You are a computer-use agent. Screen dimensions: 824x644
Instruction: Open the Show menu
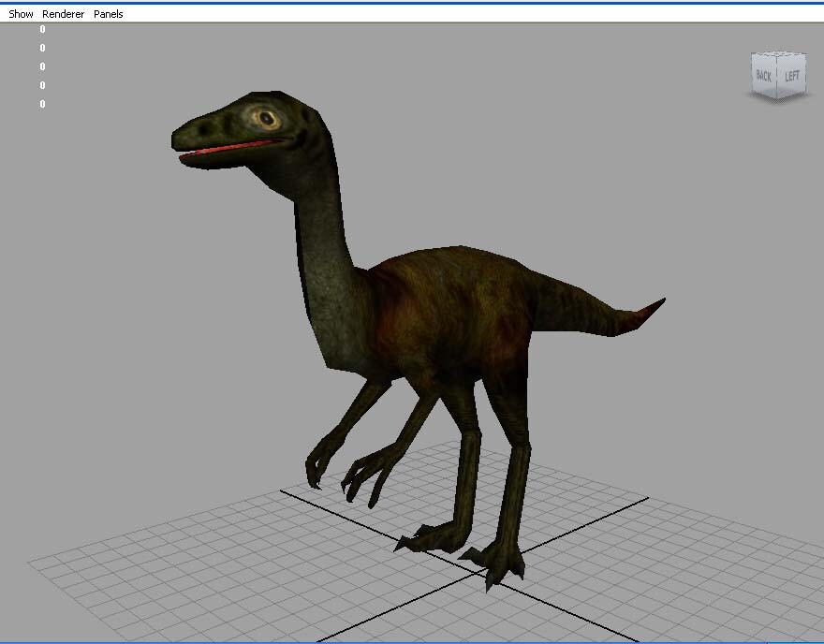(x=20, y=13)
